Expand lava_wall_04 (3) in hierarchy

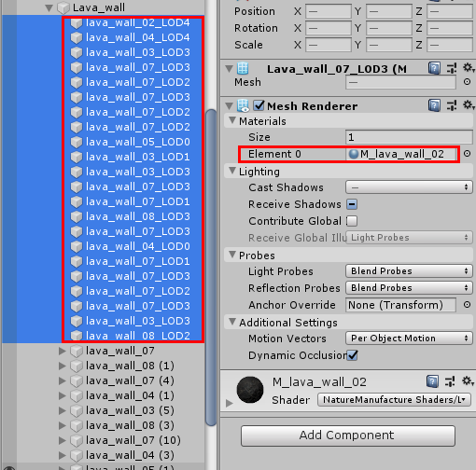(x=63, y=455)
